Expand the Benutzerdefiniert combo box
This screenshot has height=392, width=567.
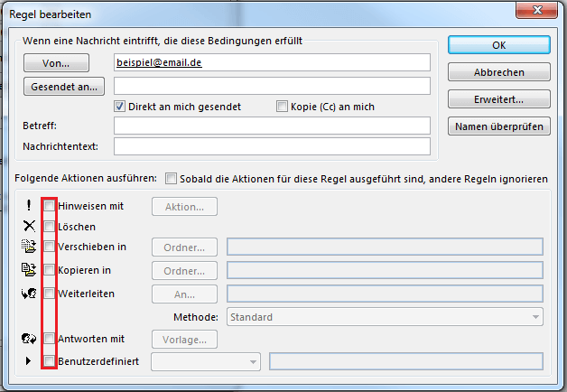(x=206, y=361)
